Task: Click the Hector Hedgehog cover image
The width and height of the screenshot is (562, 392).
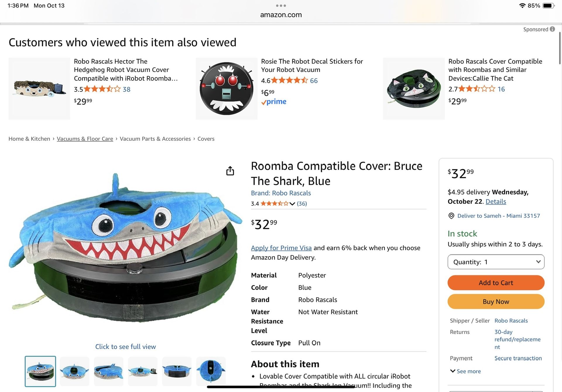Action: pos(39,89)
